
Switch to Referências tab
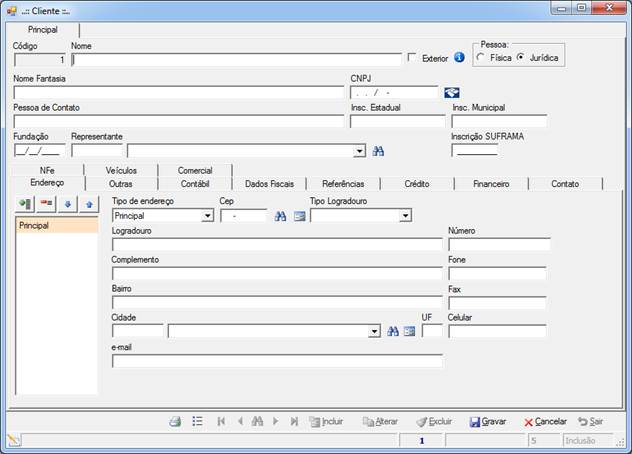(x=343, y=184)
